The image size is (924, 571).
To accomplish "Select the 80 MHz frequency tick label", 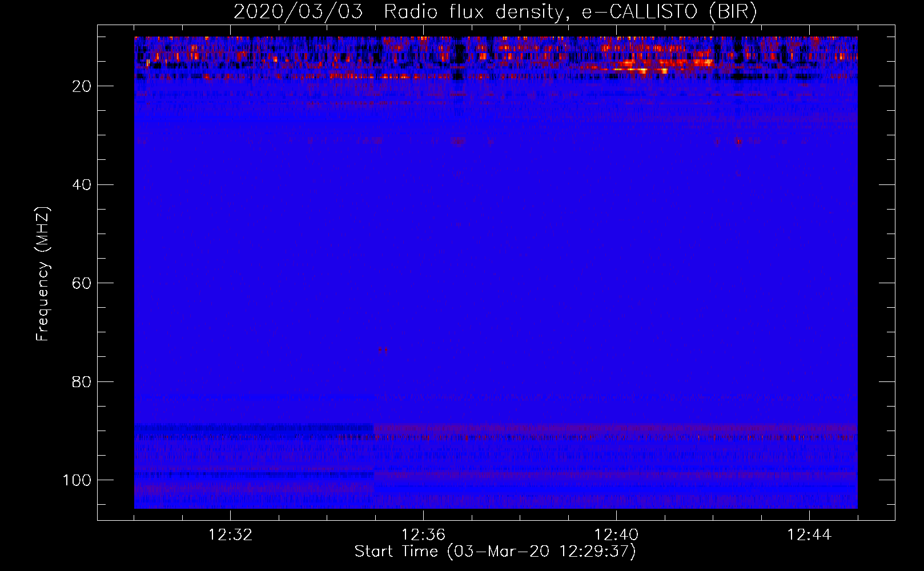I will [x=82, y=381].
